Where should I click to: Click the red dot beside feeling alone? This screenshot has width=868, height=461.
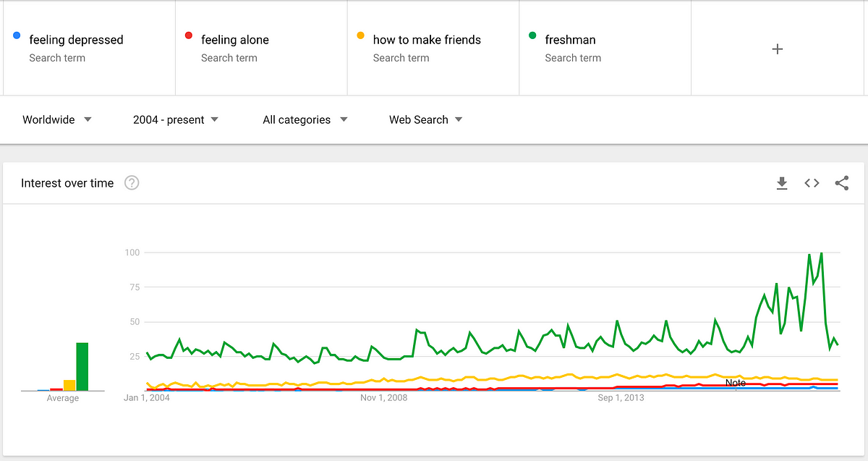[189, 35]
